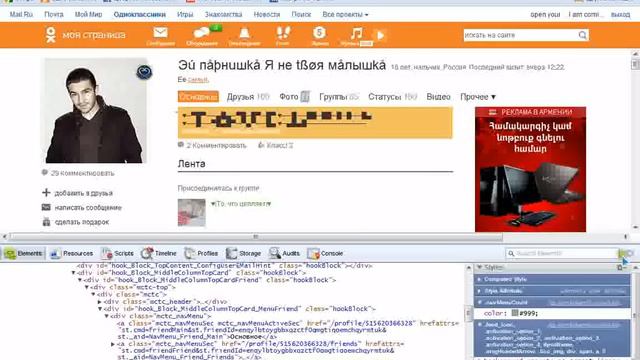Open the 'Прочее' dropdown in profile menu
This screenshot has height=360, width=640.
(x=478, y=97)
